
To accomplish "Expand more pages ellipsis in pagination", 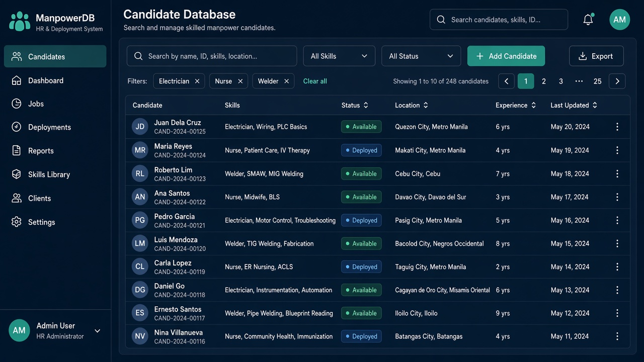I will [579, 81].
